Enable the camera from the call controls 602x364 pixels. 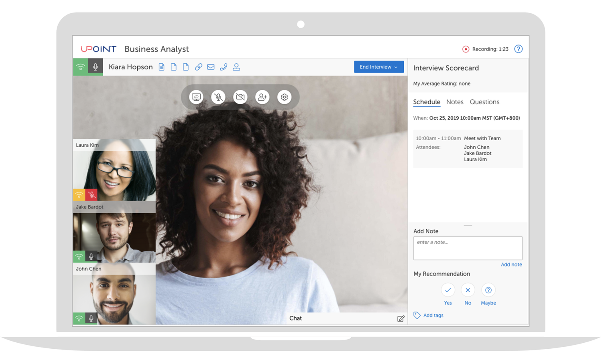pos(240,97)
